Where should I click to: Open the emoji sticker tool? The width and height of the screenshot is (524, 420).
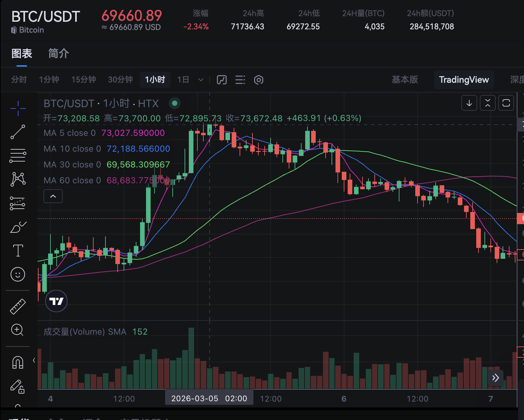pos(18,274)
